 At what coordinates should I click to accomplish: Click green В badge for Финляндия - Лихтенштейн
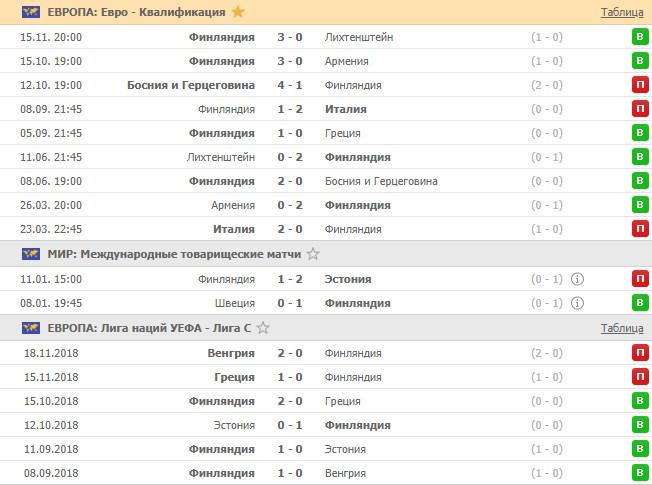(639, 37)
